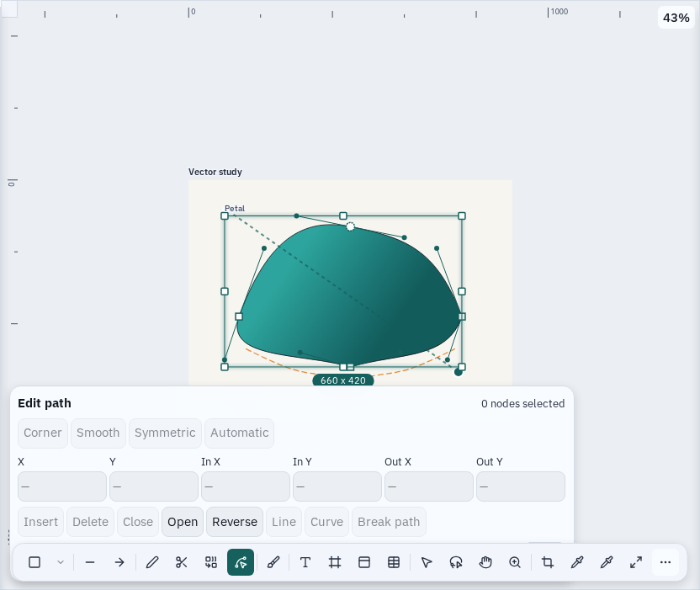Screen dimensions: 700x590
Task: Focus the Out X handle field
Action: click(429, 486)
